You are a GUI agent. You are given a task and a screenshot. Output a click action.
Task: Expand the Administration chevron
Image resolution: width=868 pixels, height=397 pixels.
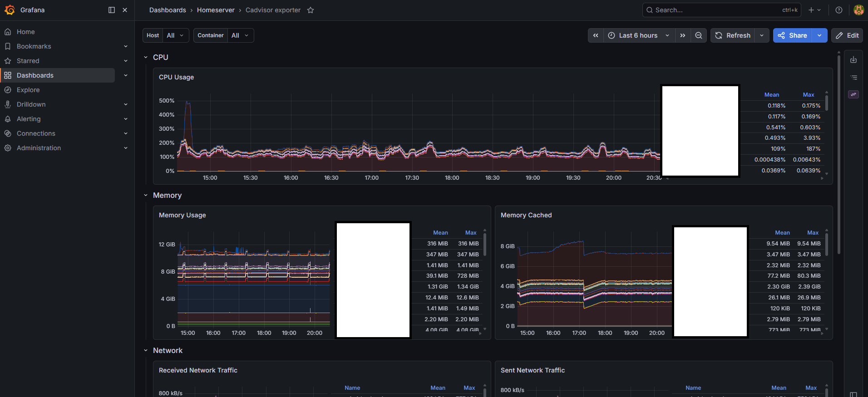tap(126, 148)
